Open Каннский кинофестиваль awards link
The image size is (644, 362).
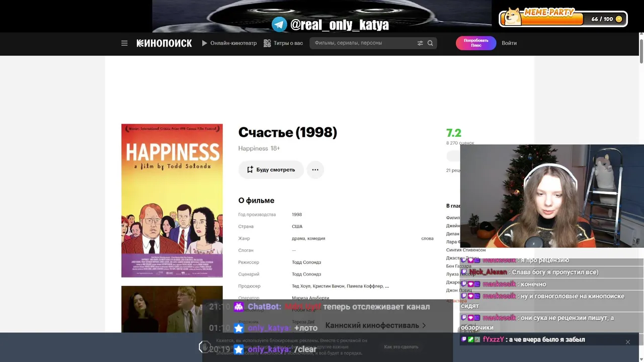pos(375,325)
